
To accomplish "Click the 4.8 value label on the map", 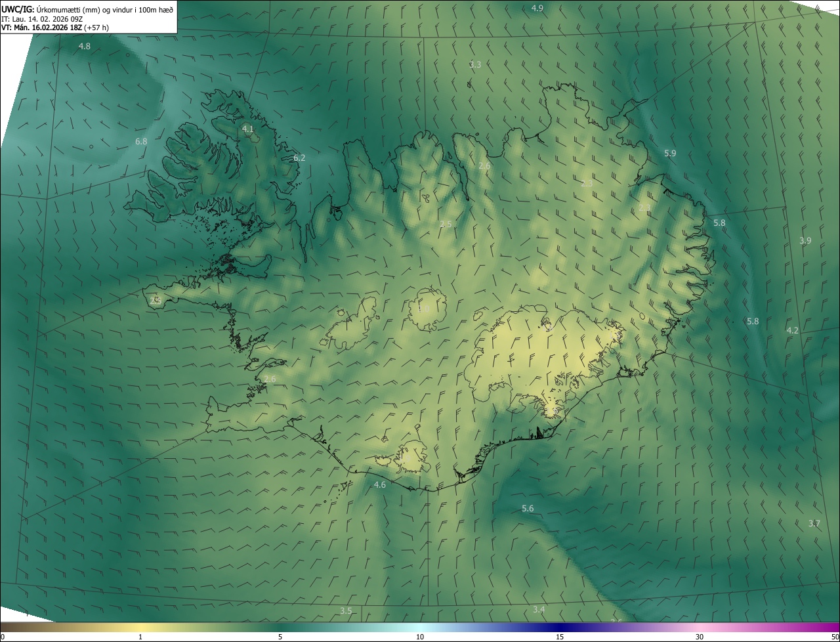I will point(84,46).
